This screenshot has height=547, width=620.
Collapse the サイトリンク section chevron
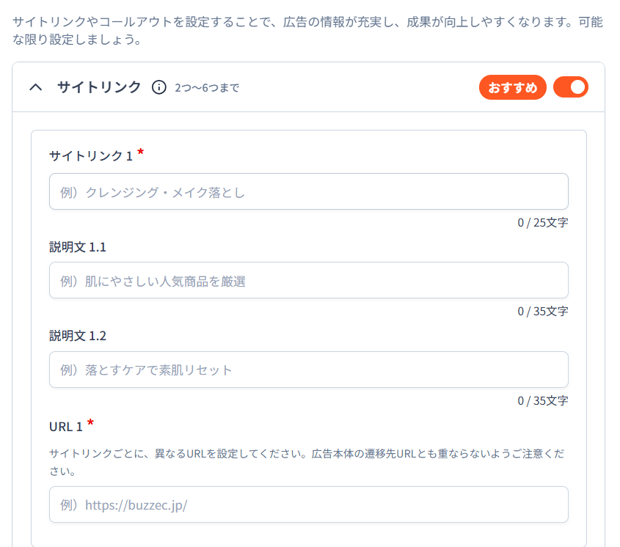click(x=36, y=87)
